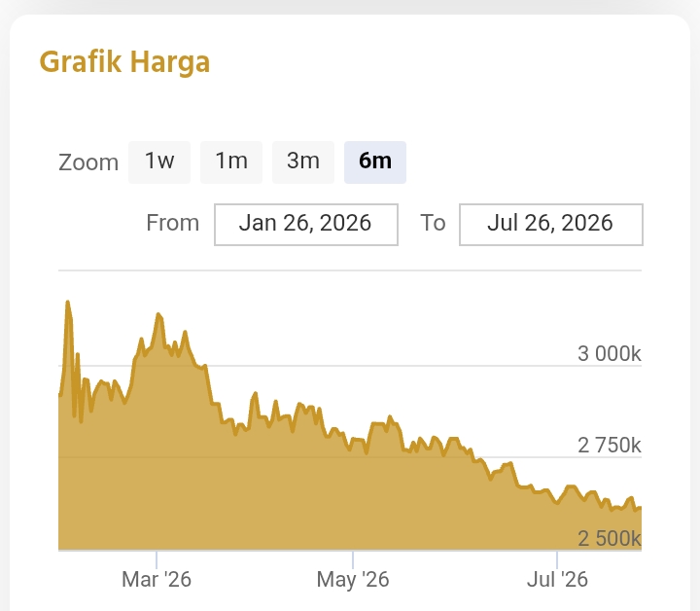Click the Zoom label beside range buttons
This screenshot has height=611, width=700.
coord(88,162)
